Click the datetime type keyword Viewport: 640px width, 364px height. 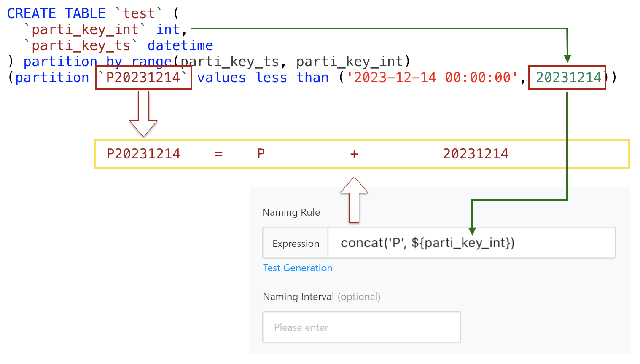(180, 45)
